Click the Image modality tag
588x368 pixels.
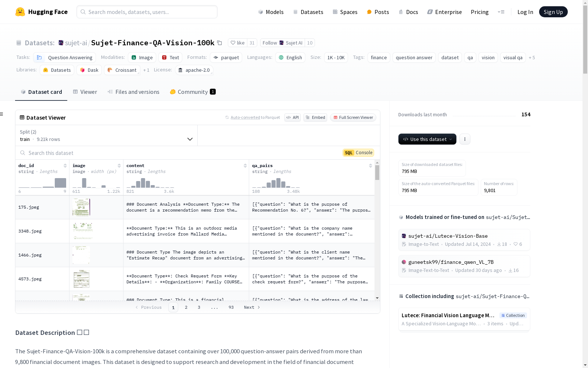[x=142, y=57]
